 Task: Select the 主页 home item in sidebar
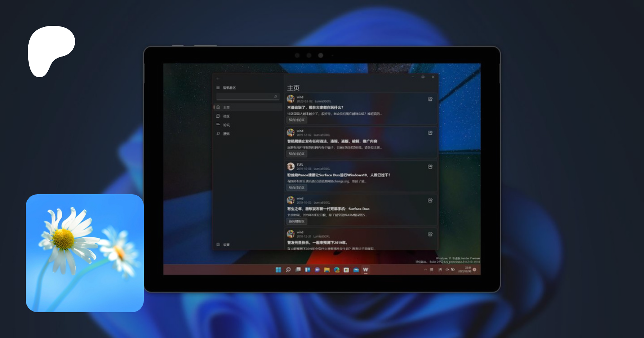[226, 107]
